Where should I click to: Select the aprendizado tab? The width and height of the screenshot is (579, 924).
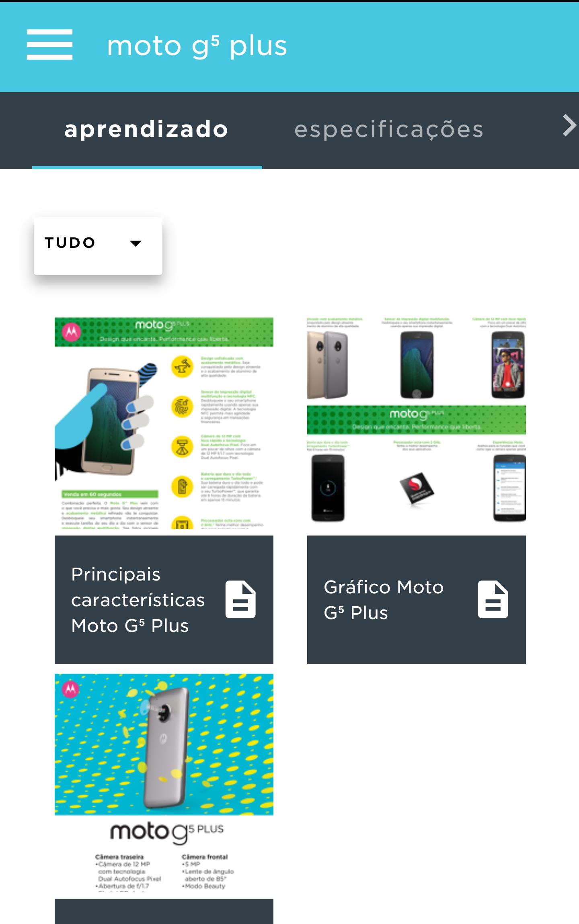(147, 130)
